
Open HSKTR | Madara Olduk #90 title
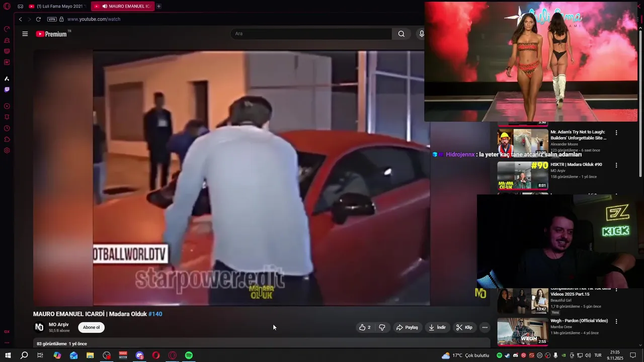coord(576,164)
